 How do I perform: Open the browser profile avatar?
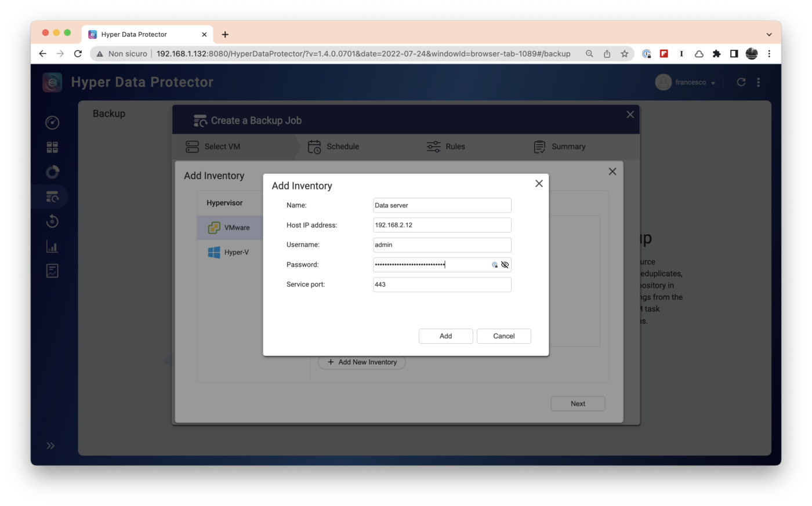tap(752, 54)
